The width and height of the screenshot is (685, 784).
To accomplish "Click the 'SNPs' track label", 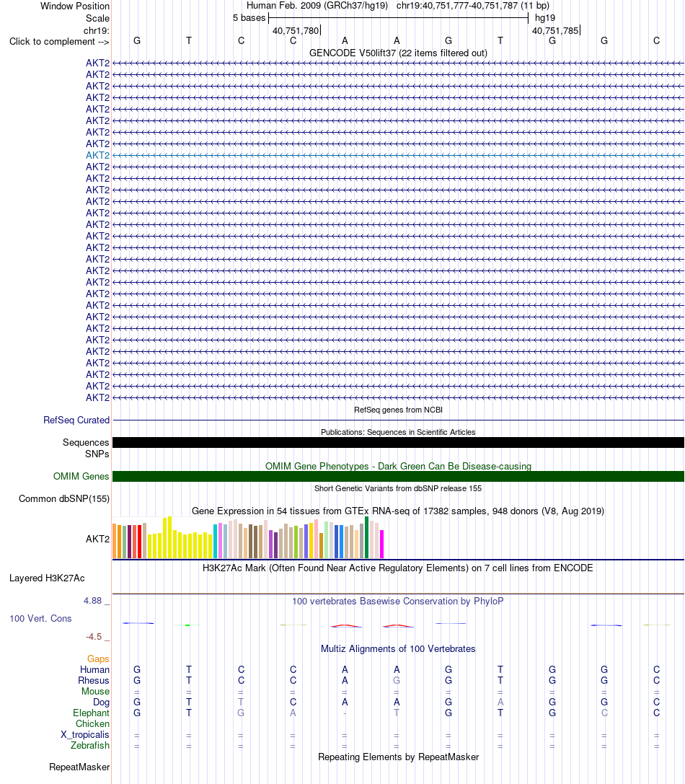I will click(x=97, y=454).
